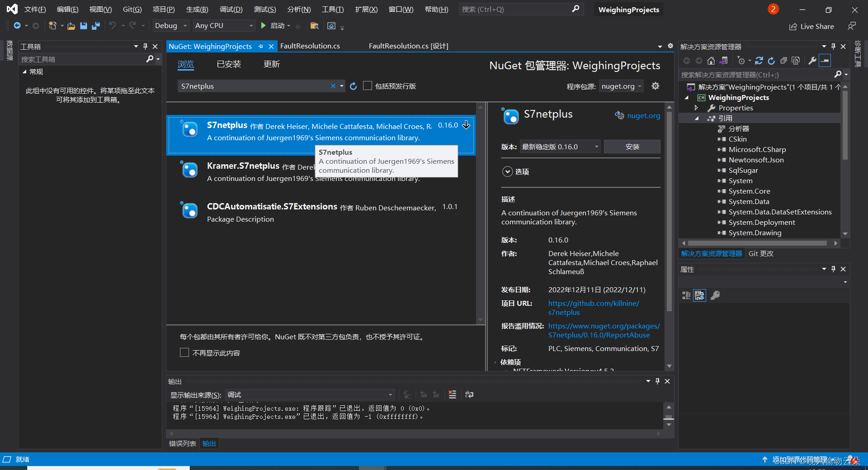Viewport: 868px width, 470px height.
Task: Check the 不再显示此内容 checkbox
Action: (x=184, y=352)
